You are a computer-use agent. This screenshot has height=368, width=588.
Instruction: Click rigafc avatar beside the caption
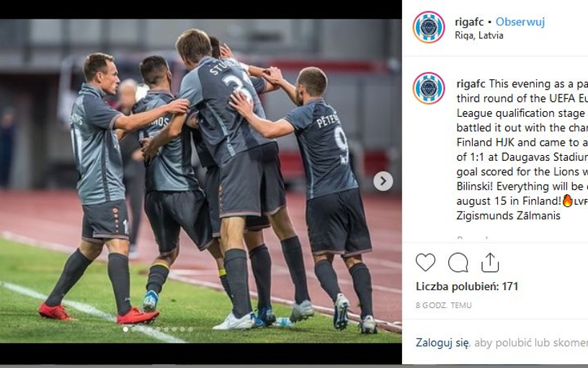tap(429, 88)
